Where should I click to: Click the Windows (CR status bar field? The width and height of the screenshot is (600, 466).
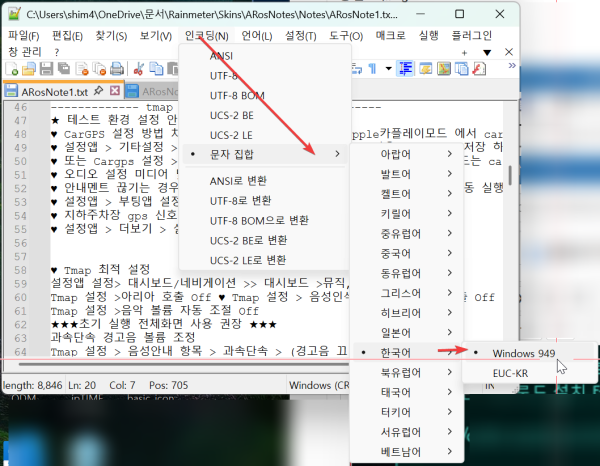coord(319,385)
